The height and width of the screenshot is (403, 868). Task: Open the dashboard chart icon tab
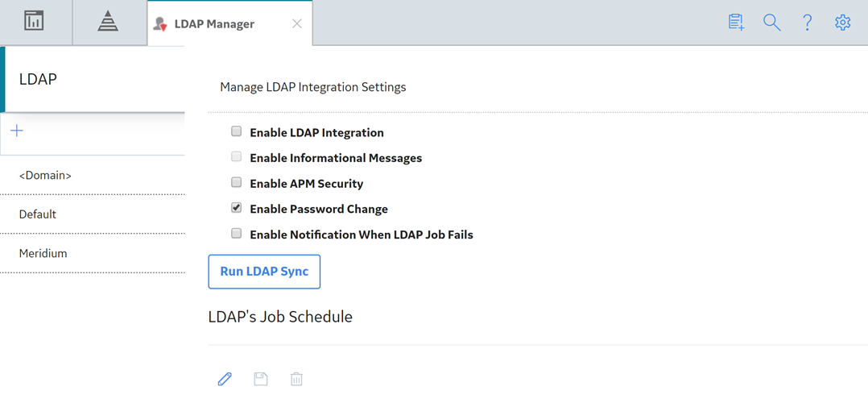pyautogui.click(x=35, y=22)
